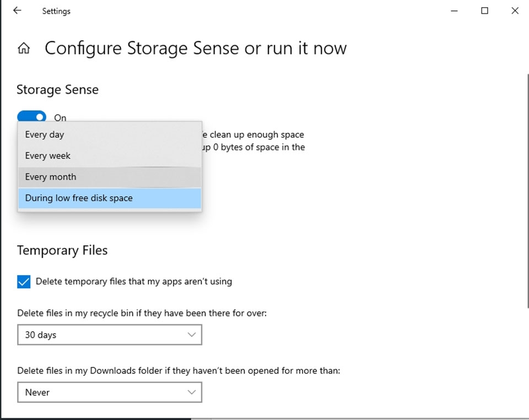Click the "Temporary Files" heading
Viewport: 529px width, 420px height.
point(62,250)
